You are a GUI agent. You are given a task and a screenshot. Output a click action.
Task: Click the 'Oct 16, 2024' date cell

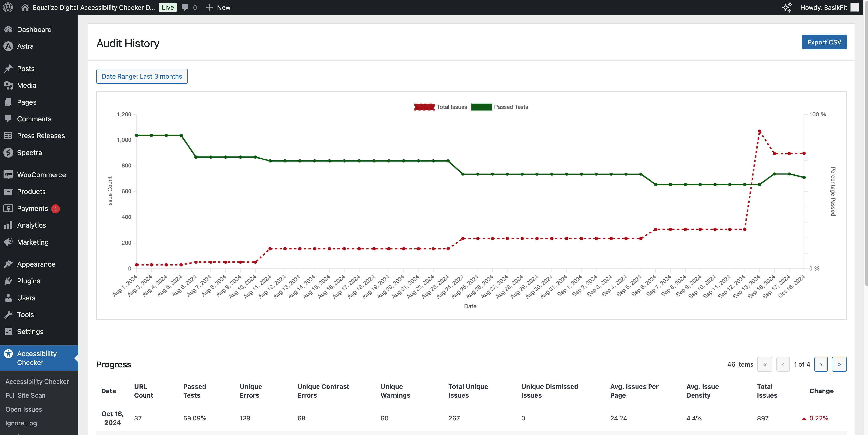coord(113,418)
